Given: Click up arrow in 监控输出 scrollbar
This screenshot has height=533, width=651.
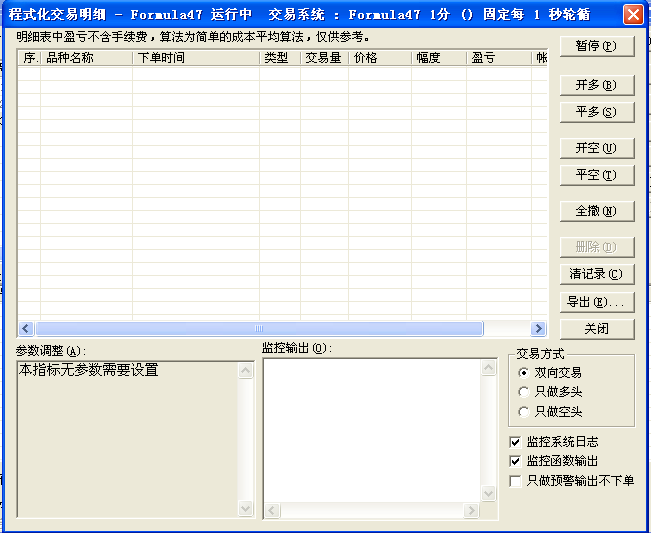Looking at the screenshot, I should point(488,367).
